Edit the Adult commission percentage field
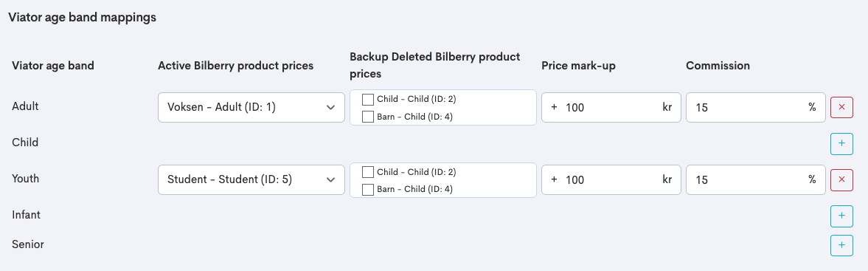Image resolution: width=868 pixels, height=271 pixels. [756, 107]
